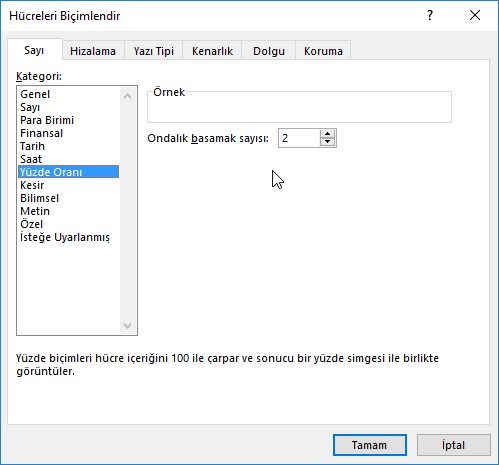Confirm with the Tamam button

370,445
